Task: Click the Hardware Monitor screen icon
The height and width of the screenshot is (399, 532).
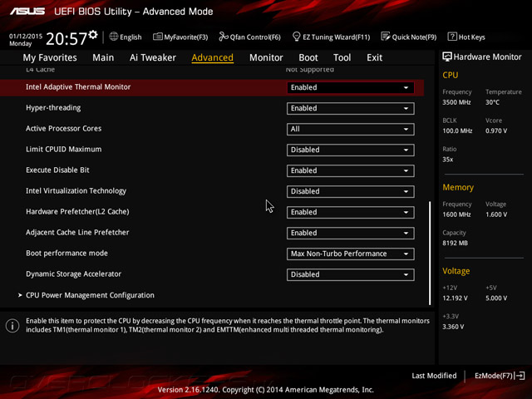Action: pos(447,57)
